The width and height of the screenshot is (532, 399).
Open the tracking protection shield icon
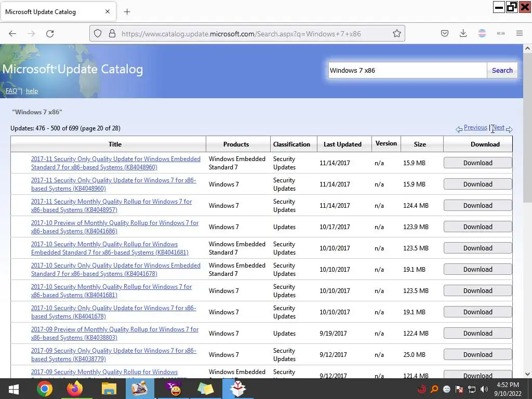[x=98, y=34]
